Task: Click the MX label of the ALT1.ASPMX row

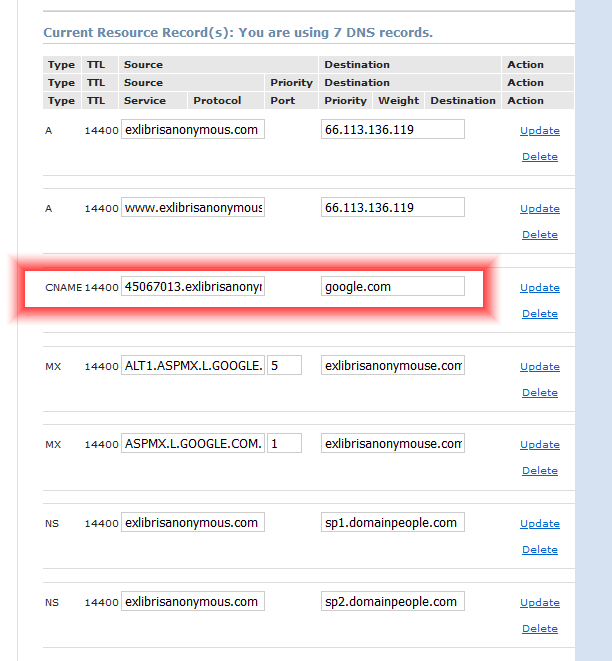Action: tap(53, 367)
